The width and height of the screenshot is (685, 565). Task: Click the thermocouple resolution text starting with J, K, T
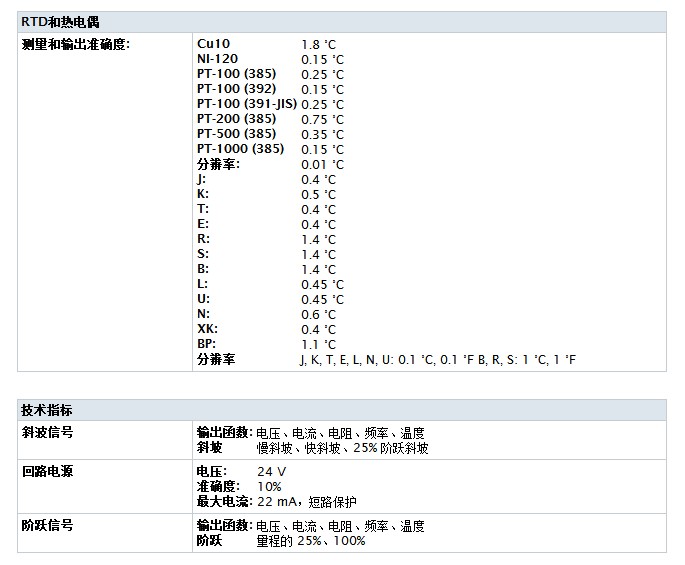(438, 359)
